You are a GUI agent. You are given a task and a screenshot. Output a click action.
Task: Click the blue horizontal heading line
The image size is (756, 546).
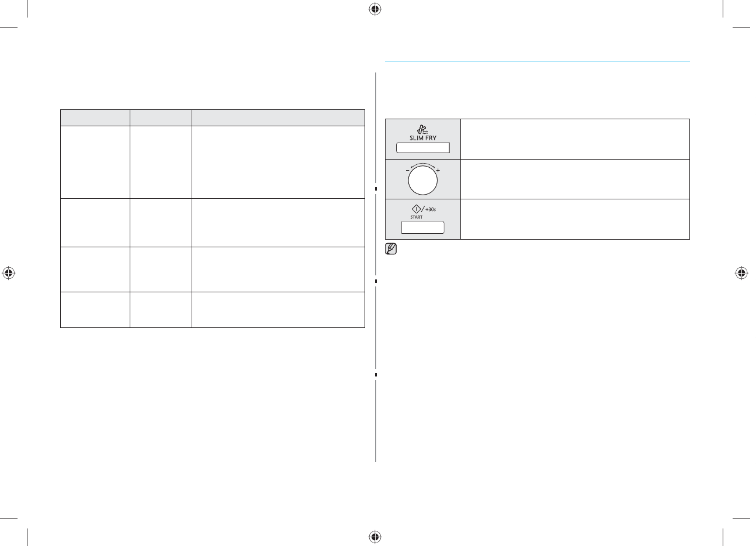point(537,61)
